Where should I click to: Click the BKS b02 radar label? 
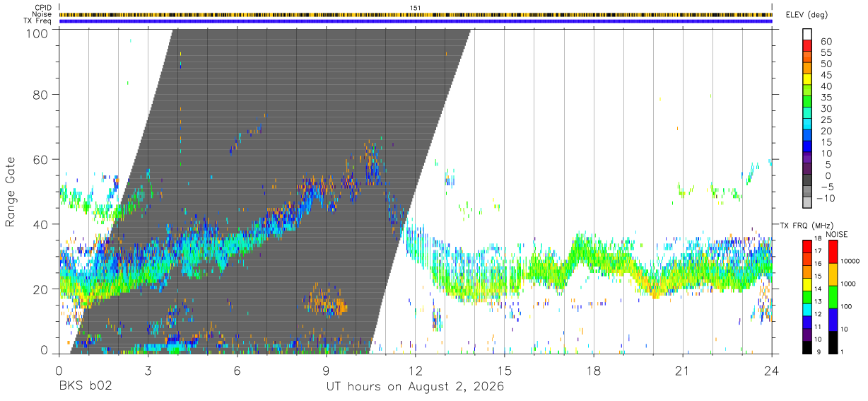85,387
